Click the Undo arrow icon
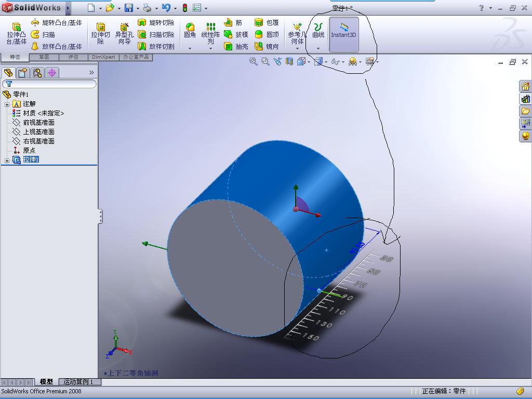This screenshot has height=399, width=532. click(166, 7)
